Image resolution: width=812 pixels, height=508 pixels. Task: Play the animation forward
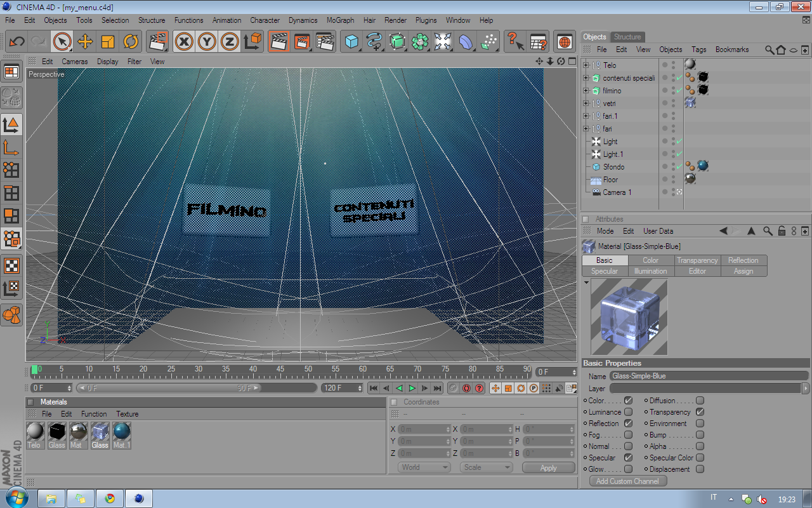click(x=412, y=388)
